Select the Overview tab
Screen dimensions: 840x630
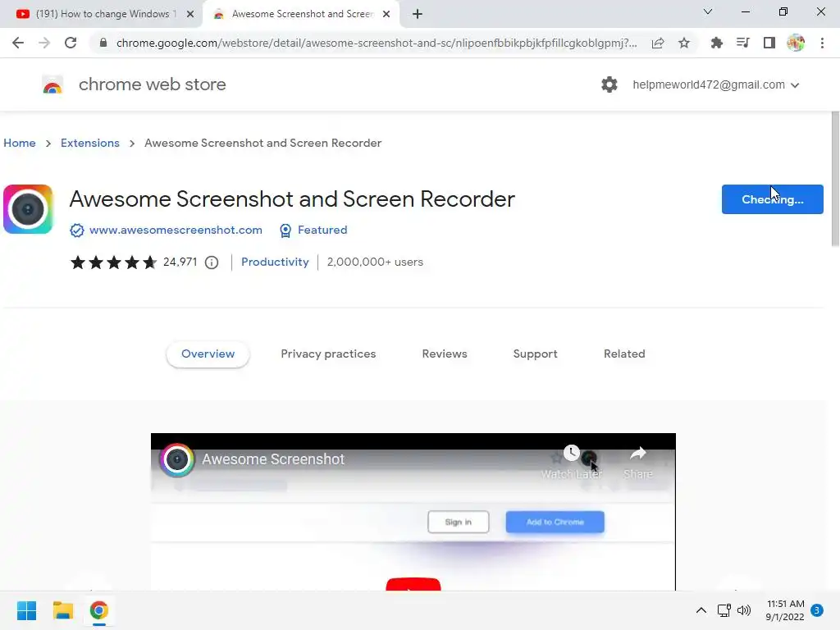pos(208,354)
